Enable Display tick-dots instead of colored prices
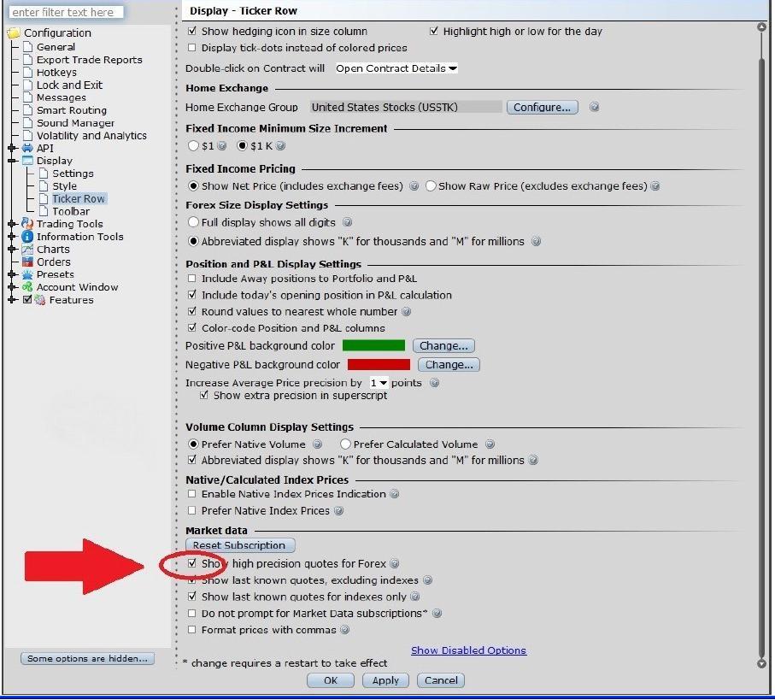 coord(191,48)
